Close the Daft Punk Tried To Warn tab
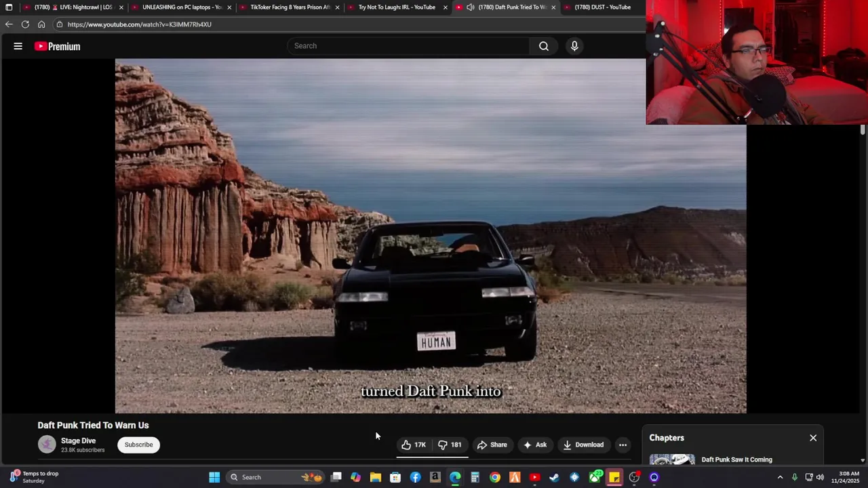868x488 pixels. pos(553,7)
